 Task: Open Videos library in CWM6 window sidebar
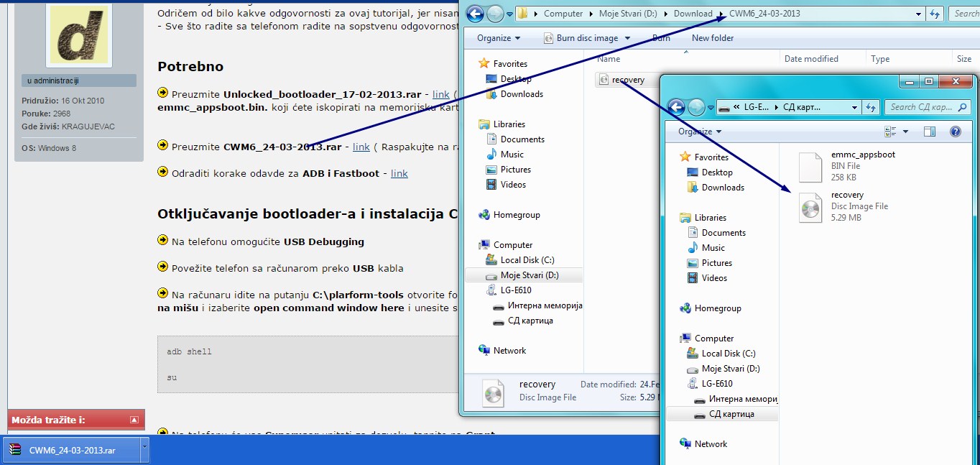pyautogui.click(x=513, y=185)
